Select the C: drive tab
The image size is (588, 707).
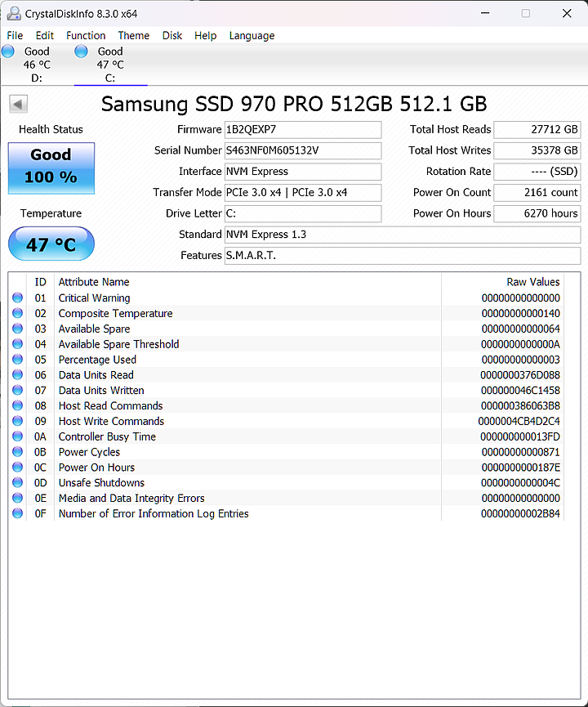point(110,65)
